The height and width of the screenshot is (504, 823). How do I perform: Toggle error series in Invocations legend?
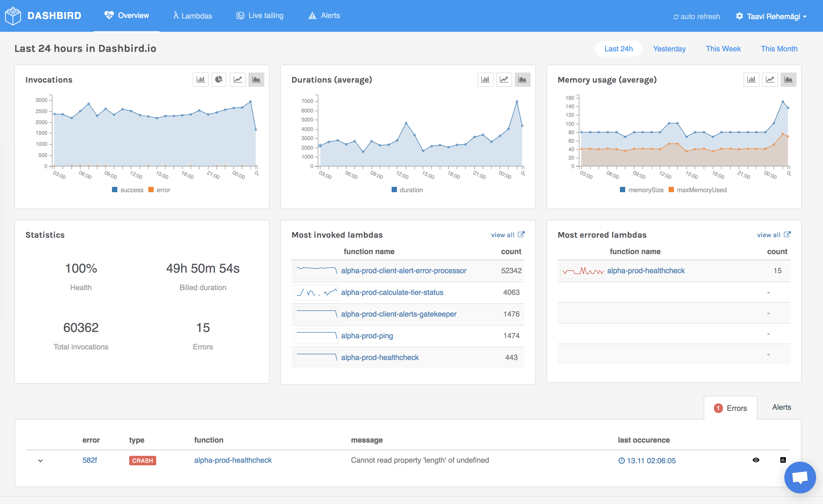(159, 190)
